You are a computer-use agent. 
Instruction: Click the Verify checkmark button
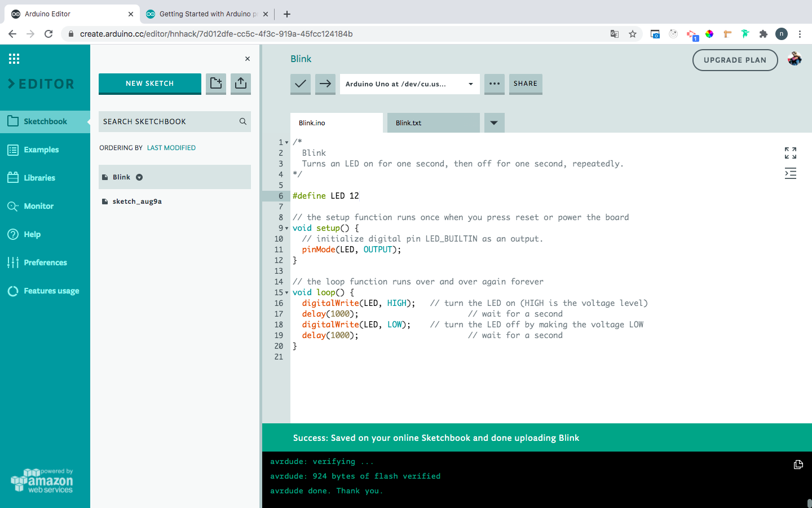click(x=301, y=84)
